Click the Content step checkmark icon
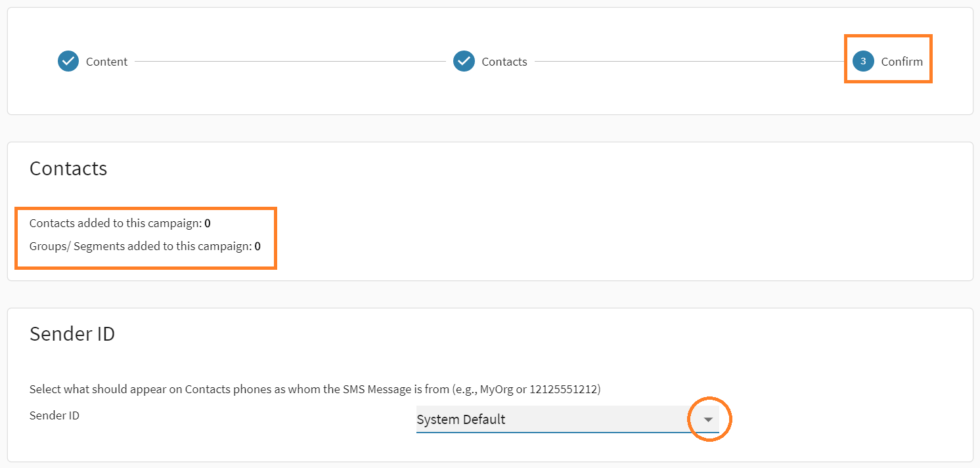 tap(68, 62)
